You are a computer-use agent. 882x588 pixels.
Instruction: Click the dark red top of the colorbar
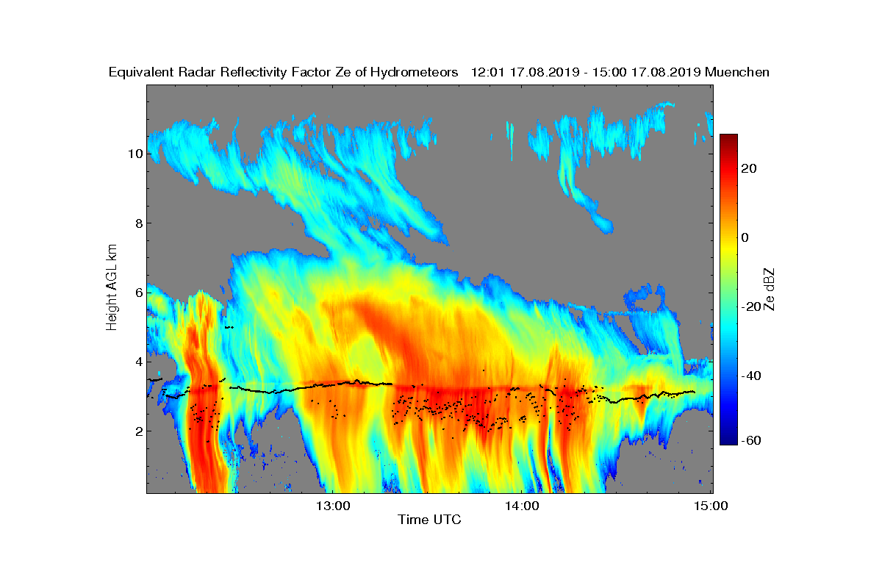point(728,140)
